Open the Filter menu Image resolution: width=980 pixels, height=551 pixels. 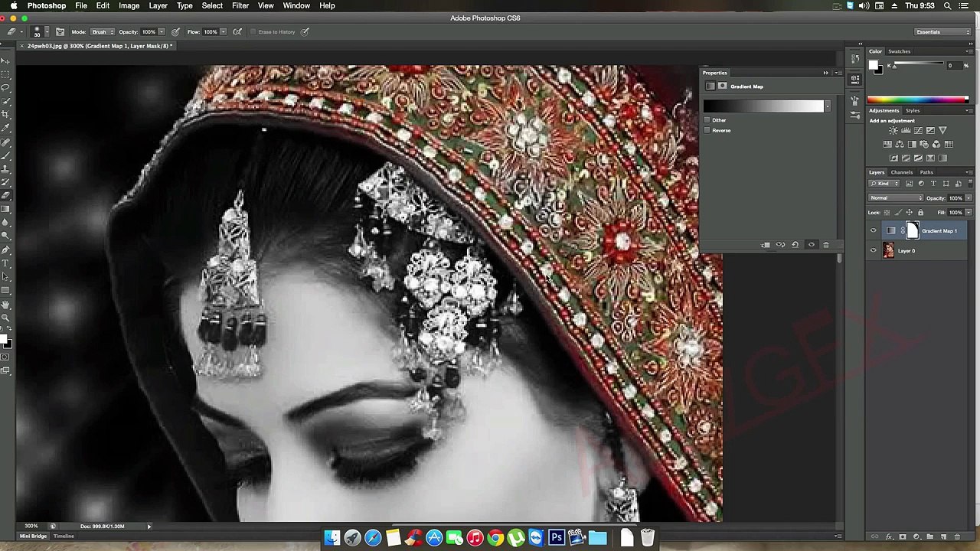(240, 5)
